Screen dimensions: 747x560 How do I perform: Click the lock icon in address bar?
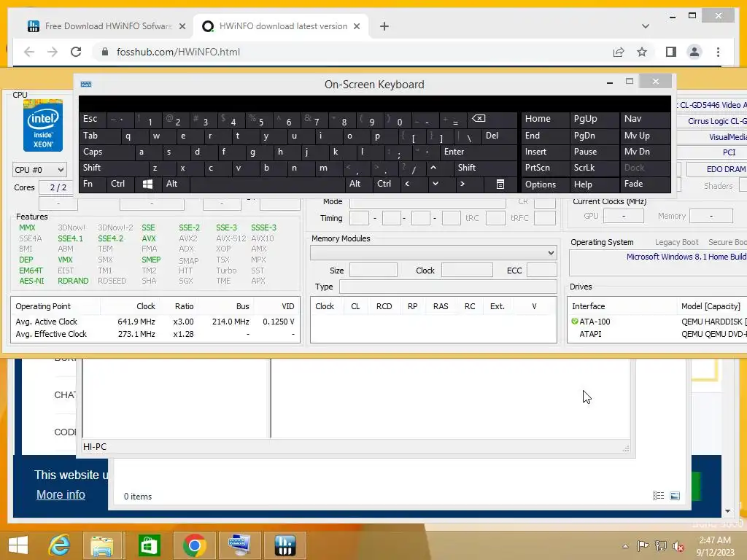pyautogui.click(x=105, y=52)
